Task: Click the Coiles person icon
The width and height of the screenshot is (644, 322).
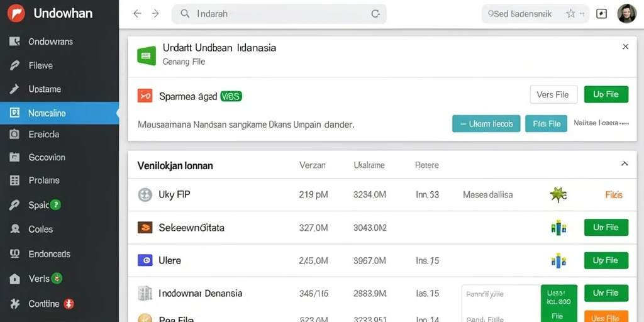Action: coord(15,229)
